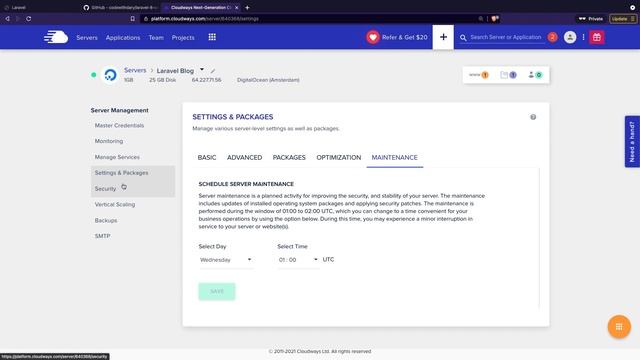The image size is (640, 360).
Task: Close the Cloudways browser tab
Action: (x=237, y=7)
